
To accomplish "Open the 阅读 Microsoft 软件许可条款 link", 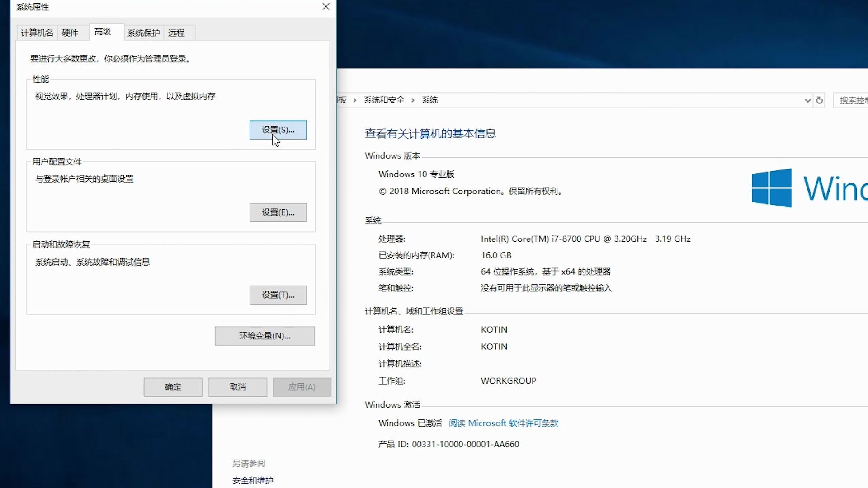I will coord(503,423).
